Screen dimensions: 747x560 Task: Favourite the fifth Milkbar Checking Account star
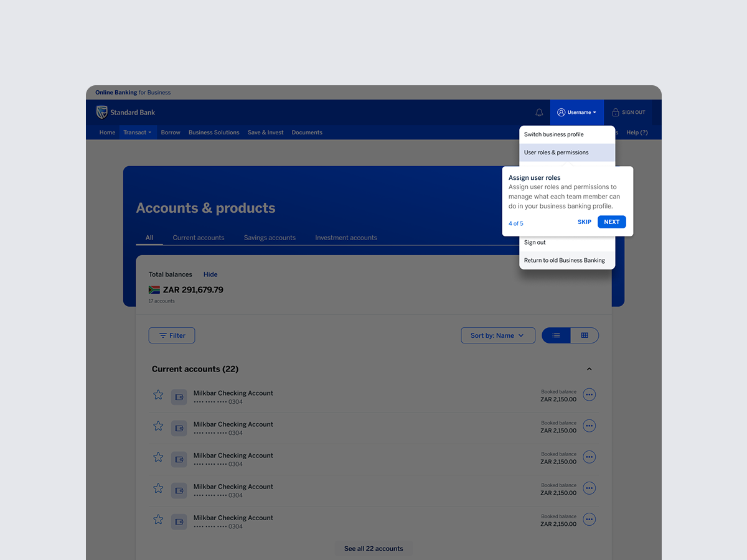click(x=158, y=520)
